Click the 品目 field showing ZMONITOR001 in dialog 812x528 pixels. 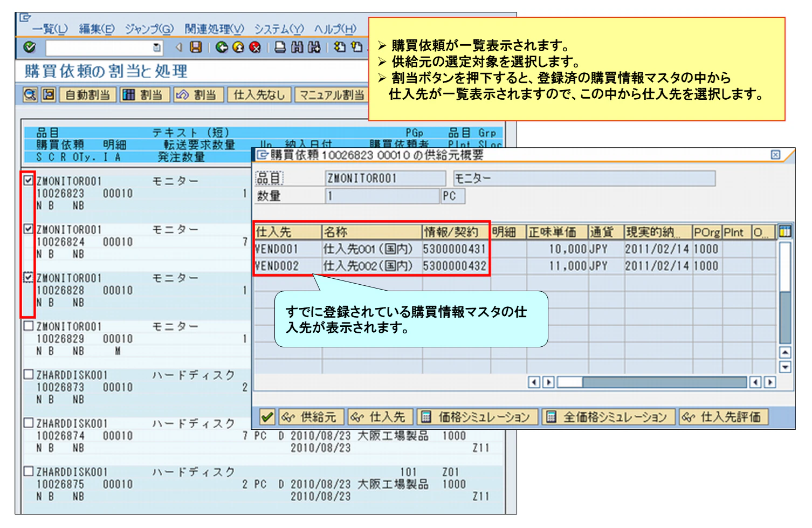[385, 178]
